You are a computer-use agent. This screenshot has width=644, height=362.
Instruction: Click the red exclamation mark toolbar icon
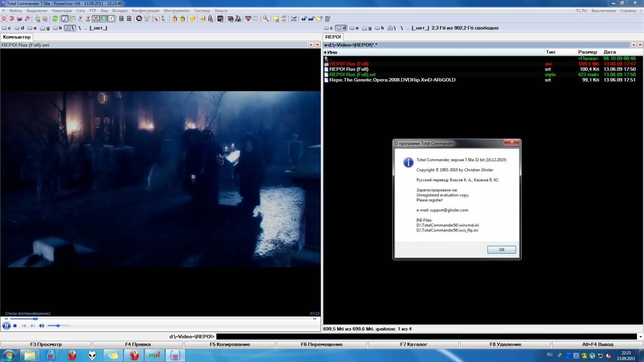click(111, 18)
